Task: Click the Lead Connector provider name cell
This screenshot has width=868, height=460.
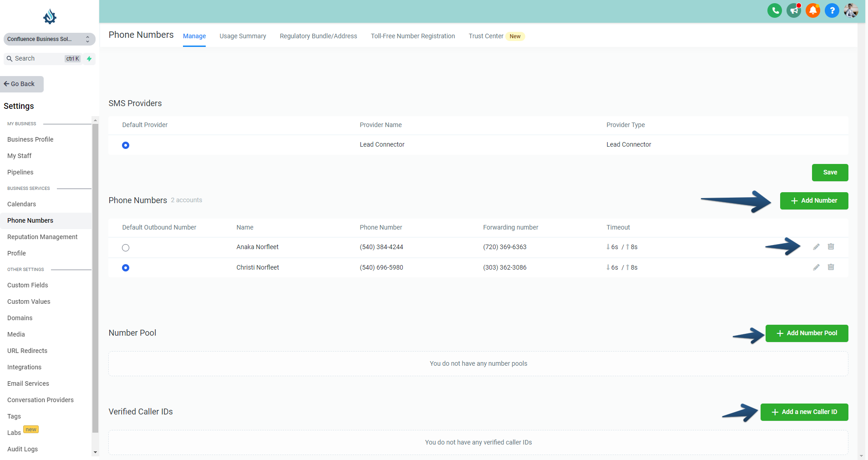Action: click(x=382, y=144)
